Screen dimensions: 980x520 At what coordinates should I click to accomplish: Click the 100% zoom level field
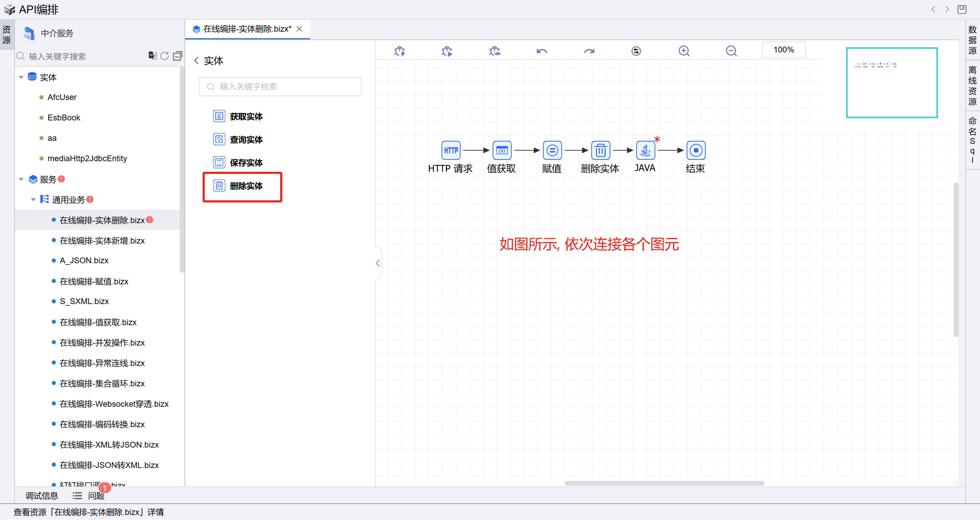tap(783, 50)
